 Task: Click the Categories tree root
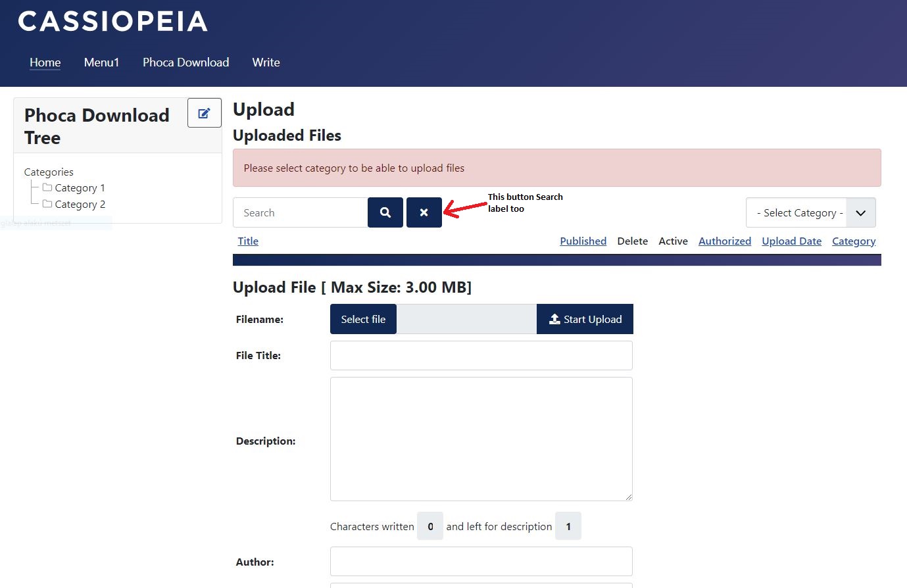[x=49, y=172]
